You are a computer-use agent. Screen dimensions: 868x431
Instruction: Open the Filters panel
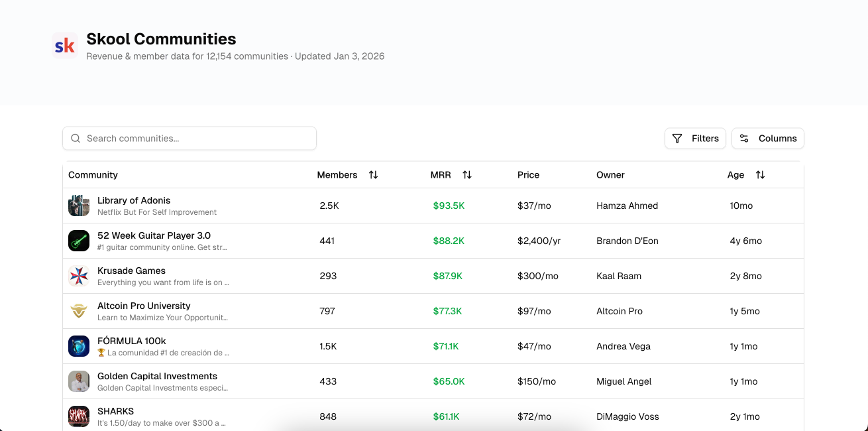pos(695,138)
